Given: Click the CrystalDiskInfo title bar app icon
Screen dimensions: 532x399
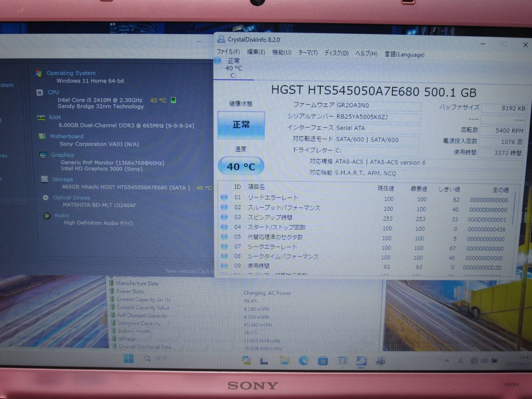Looking at the screenshot, I should tap(221, 39).
